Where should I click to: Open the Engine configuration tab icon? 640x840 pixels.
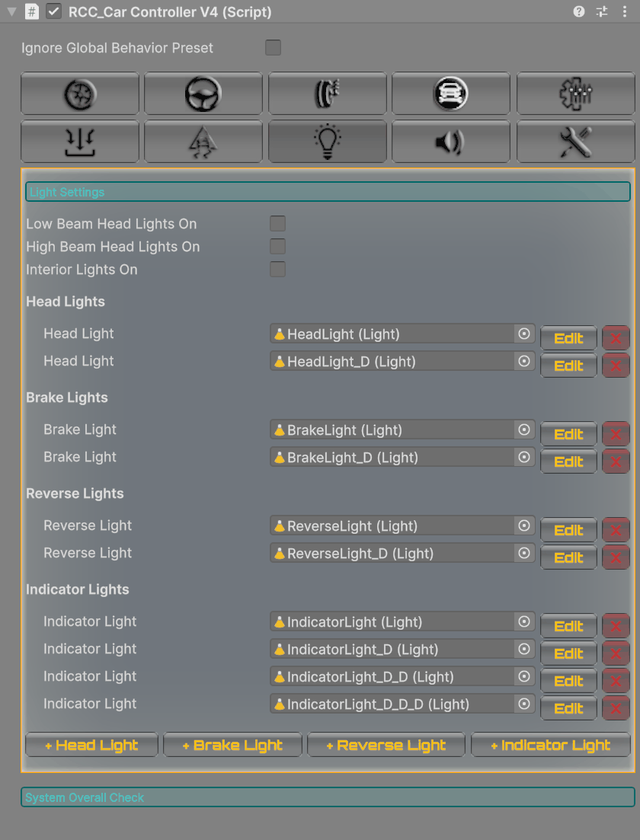point(575,94)
